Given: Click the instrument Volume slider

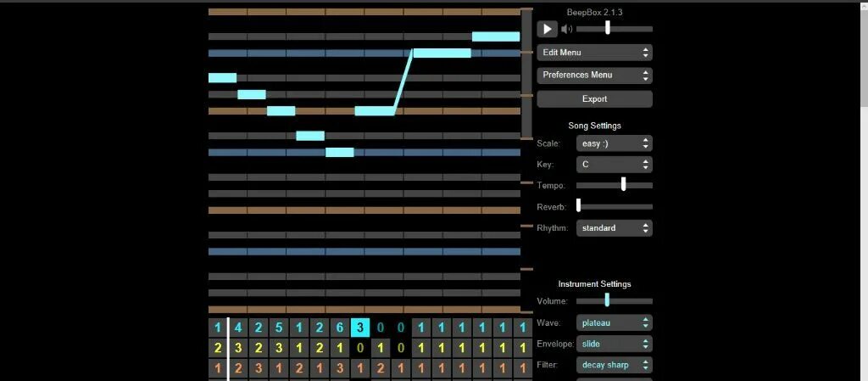Looking at the screenshot, I should point(614,301).
